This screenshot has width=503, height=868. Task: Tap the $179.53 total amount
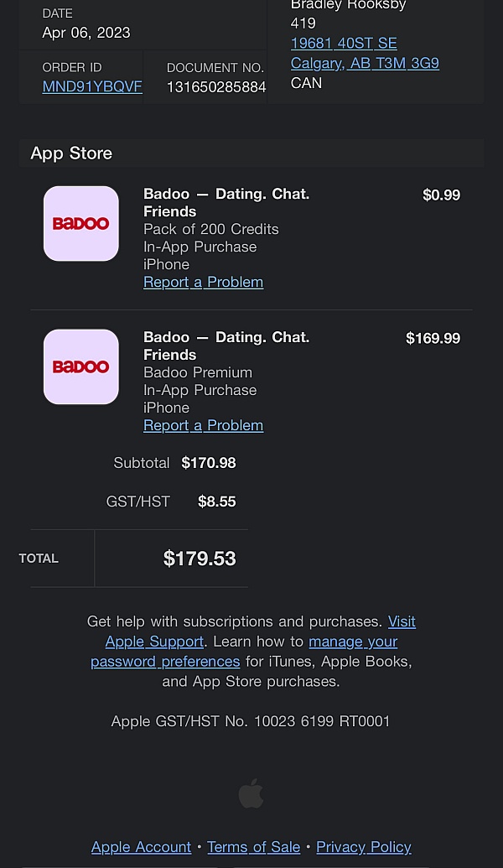coord(200,559)
